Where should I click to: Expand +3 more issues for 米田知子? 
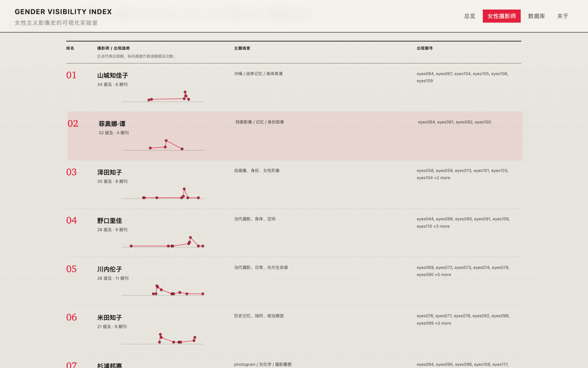coord(443,323)
